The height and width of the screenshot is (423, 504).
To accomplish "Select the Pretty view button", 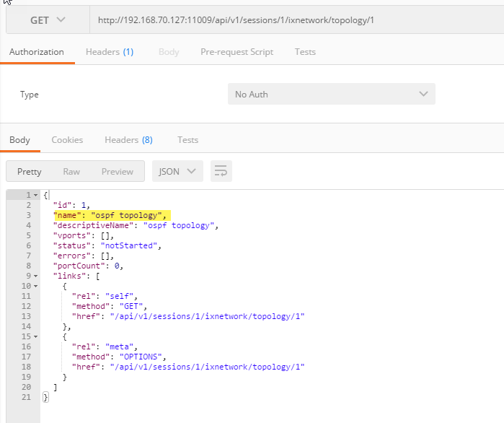I will click(x=30, y=171).
